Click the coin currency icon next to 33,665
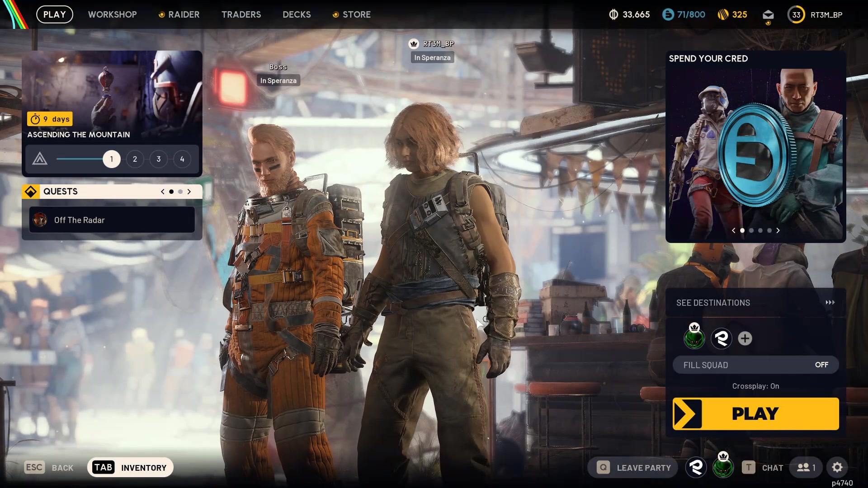The width and height of the screenshot is (868, 488). 613,15
